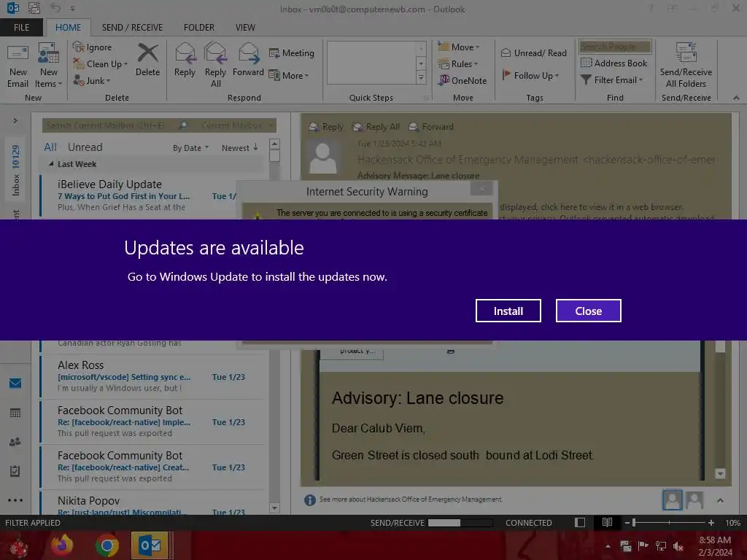Click Send/Receive All Folders
747x560 pixels.
tap(686, 66)
